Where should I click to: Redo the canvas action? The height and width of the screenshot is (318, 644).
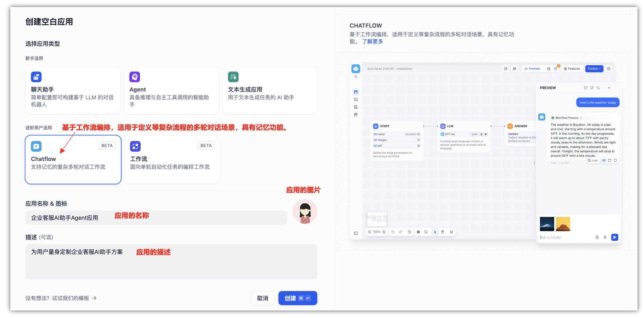(x=401, y=232)
